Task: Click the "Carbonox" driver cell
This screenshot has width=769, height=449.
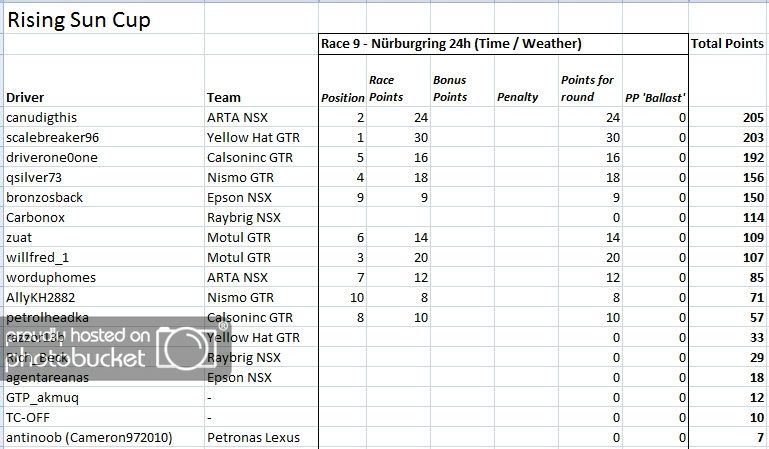Action: pos(36,217)
